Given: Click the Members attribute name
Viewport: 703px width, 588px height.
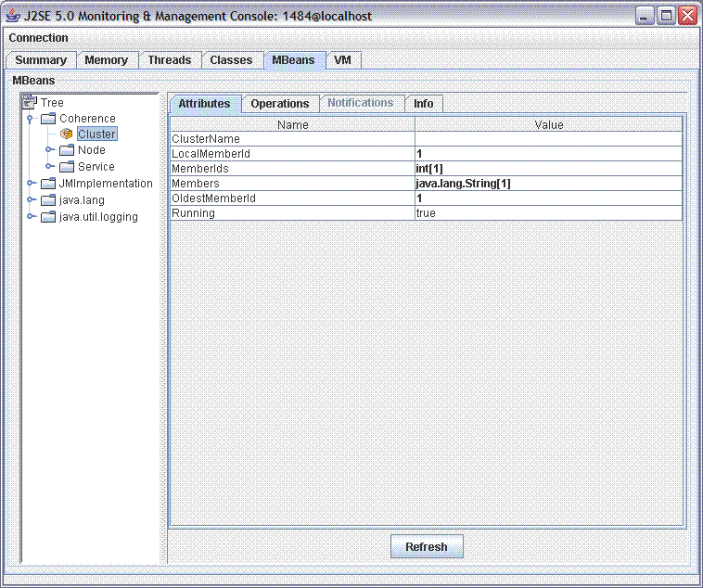Looking at the screenshot, I should coord(293,183).
